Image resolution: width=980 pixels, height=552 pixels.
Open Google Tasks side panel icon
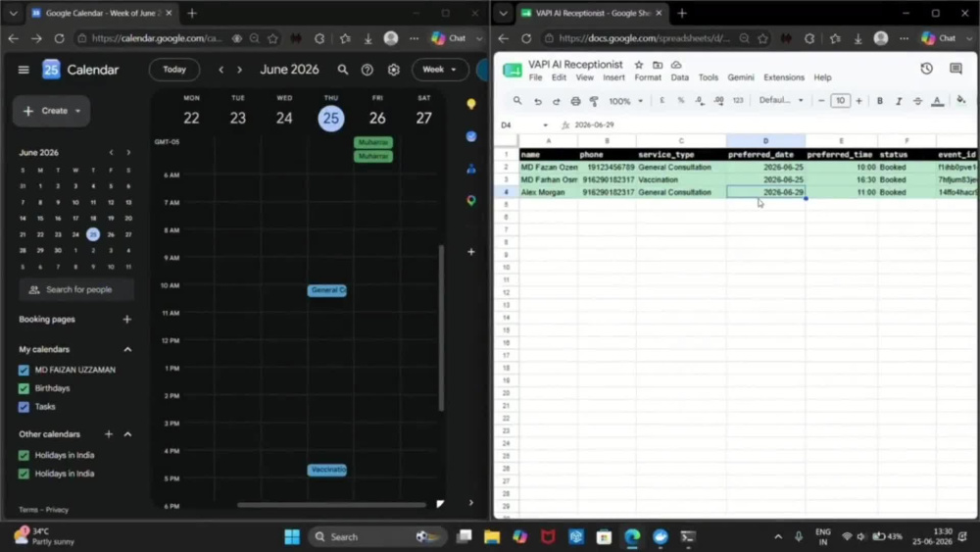pyautogui.click(x=471, y=136)
